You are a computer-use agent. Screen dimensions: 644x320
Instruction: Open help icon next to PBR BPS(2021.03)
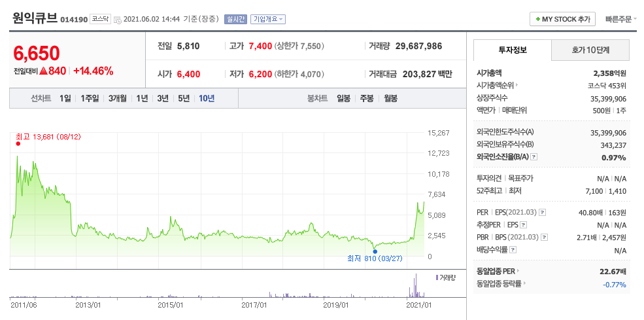(545, 238)
